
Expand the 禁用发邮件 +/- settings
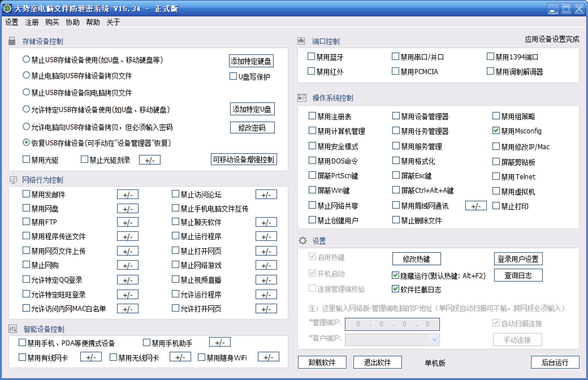[x=127, y=195]
